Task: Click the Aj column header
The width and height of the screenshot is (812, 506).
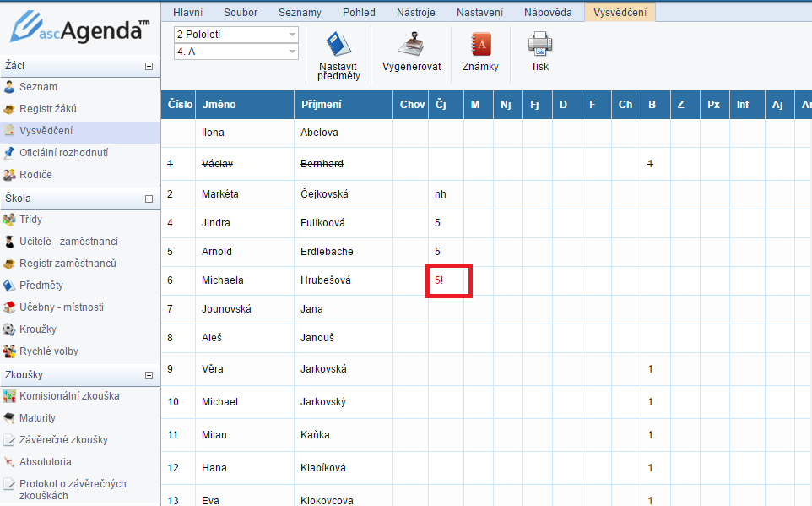Action: pos(779,105)
